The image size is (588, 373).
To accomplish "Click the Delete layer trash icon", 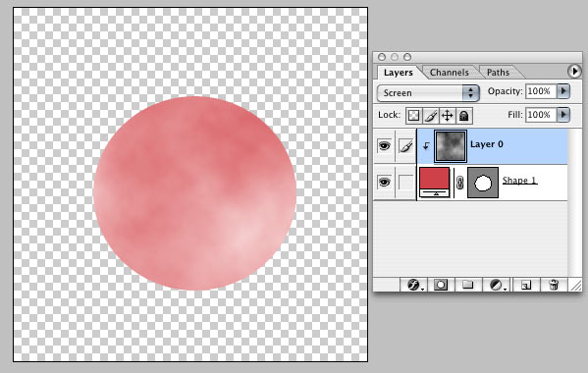I will (x=554, y=286).
